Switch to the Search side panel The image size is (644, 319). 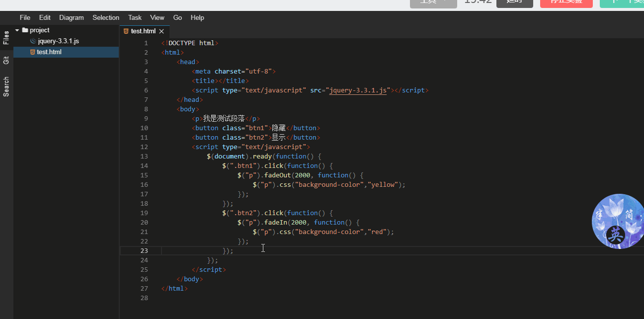point(6,86)
